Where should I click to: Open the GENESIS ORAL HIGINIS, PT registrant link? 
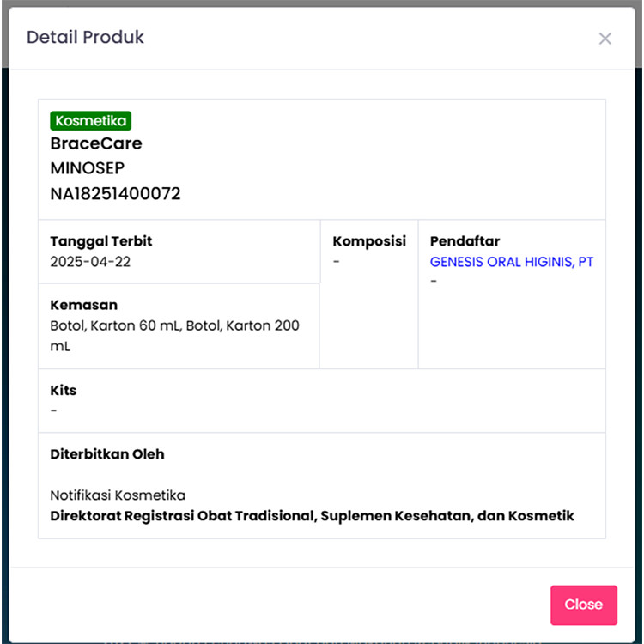pos(511,262)
